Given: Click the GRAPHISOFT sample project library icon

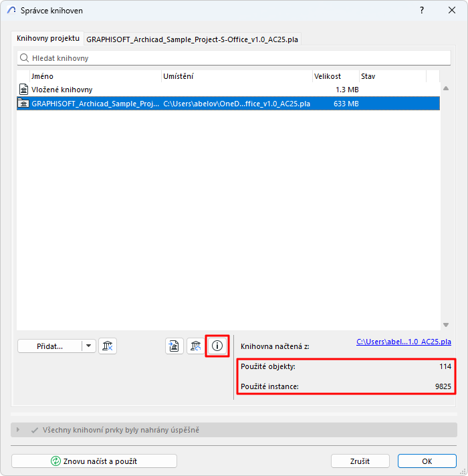Looking at the screenshot, I should [23, 104].
